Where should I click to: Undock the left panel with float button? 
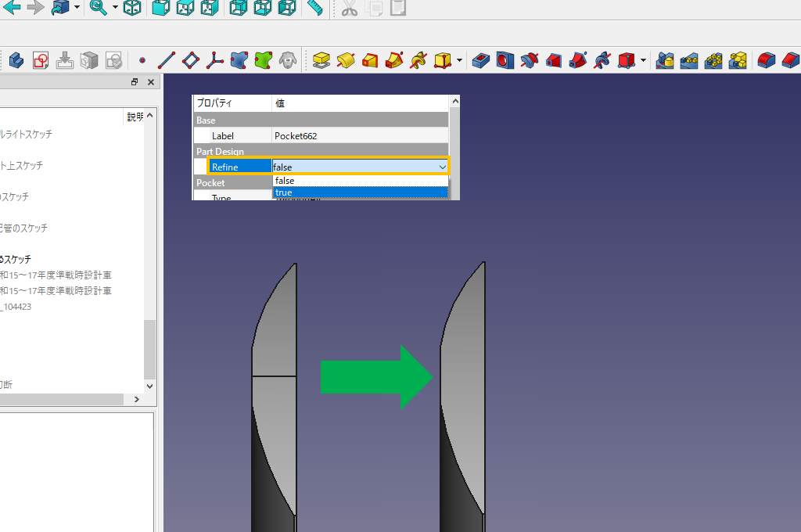point(135,82)
